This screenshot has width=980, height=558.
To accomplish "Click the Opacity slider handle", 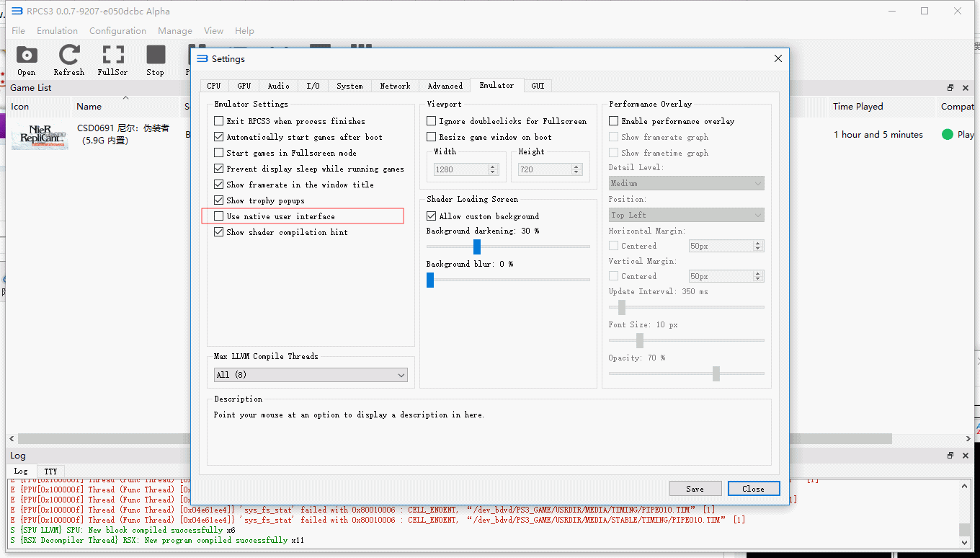I will tap(716, 373).
